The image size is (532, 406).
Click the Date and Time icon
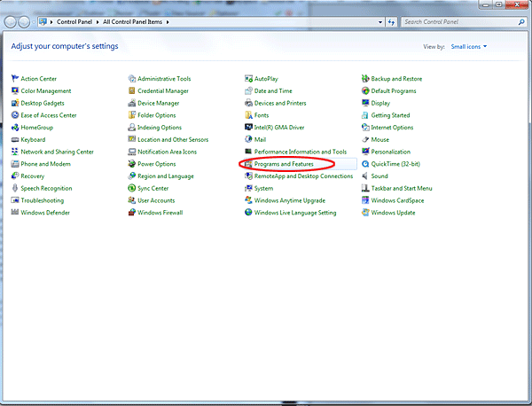coord(248,91)
